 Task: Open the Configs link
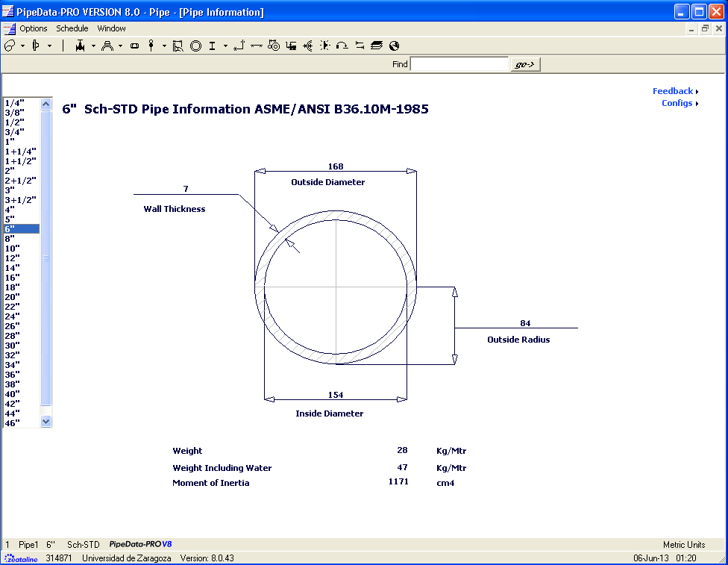point(678,103)
